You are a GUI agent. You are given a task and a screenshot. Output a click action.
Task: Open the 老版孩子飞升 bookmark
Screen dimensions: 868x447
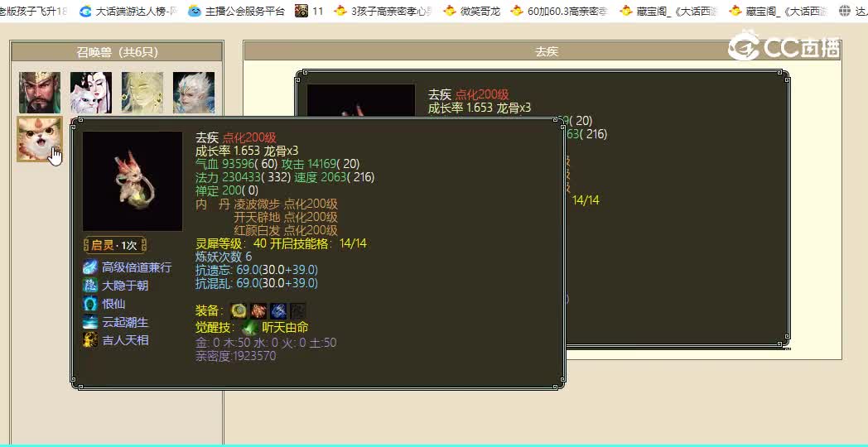point(33,11)
